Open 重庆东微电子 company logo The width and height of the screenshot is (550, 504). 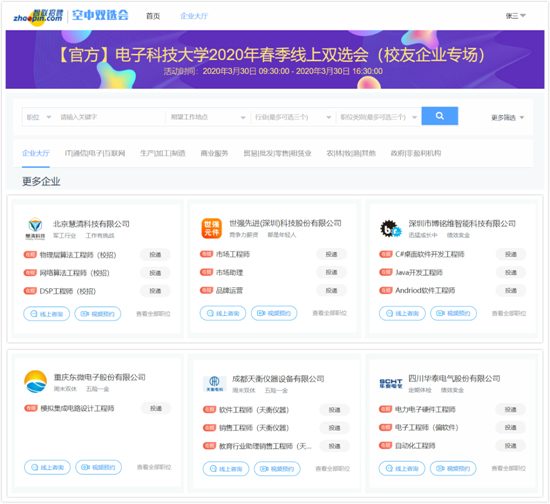click(x=35, y=382)
